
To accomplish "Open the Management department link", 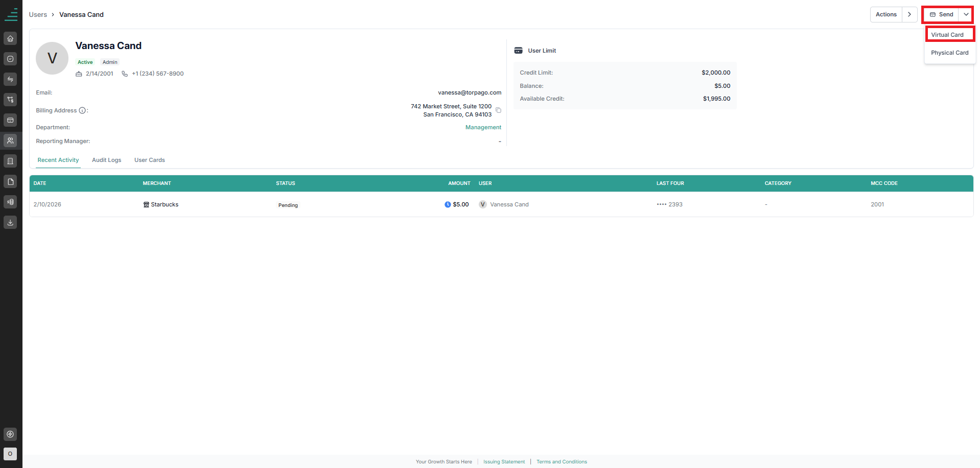I will click(483, 127).
